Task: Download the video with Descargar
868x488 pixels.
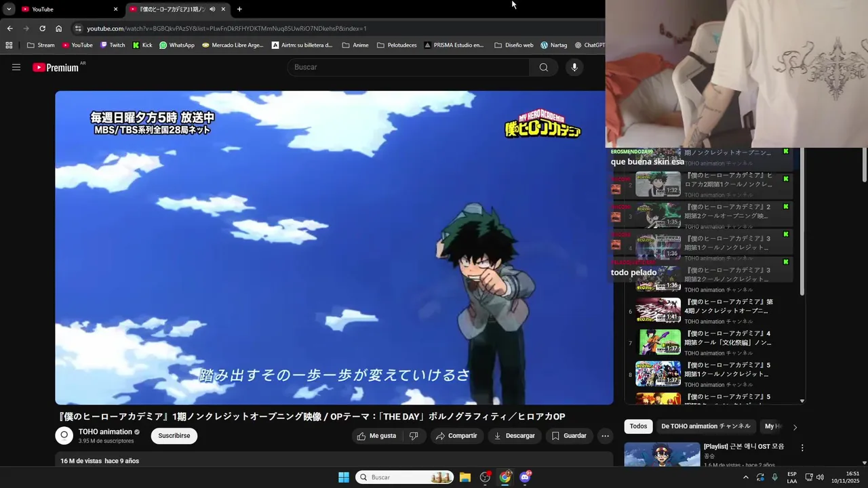Action: [514, 436]
